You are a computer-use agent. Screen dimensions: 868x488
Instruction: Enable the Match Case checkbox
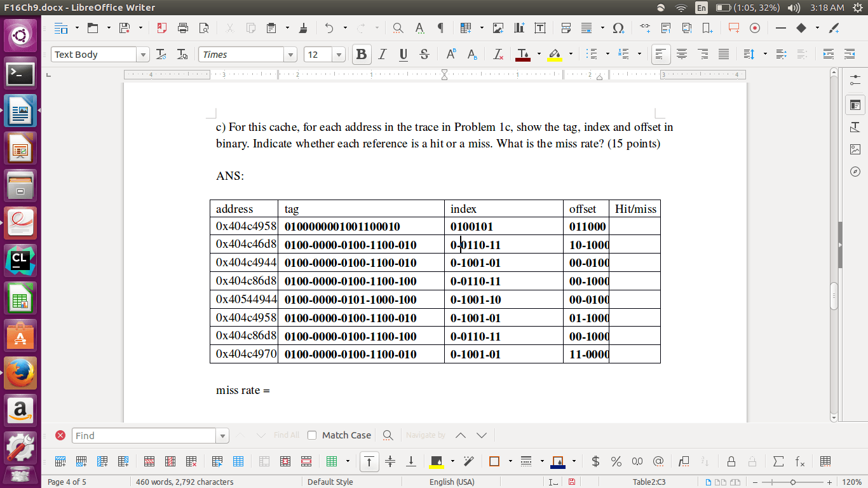312,435
